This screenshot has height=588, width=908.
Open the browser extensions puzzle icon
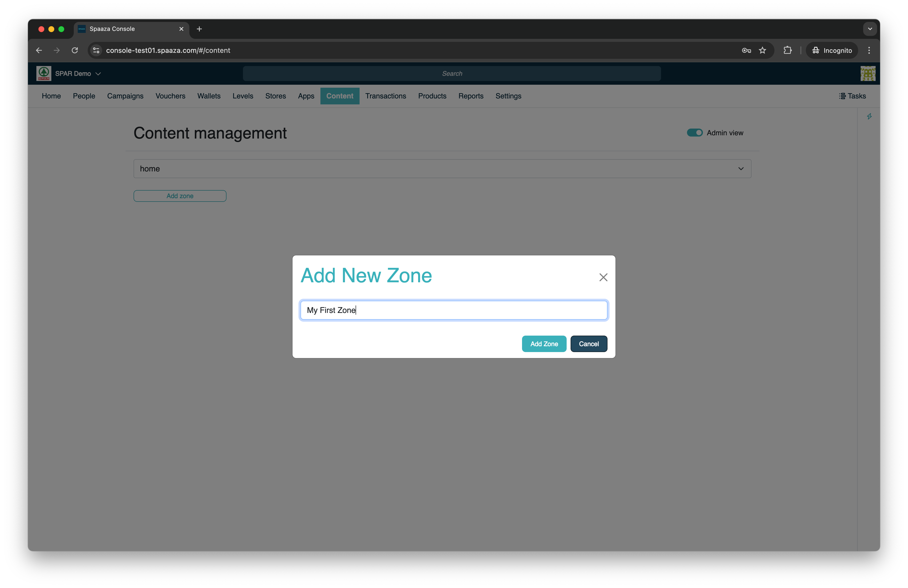(787, 50)
